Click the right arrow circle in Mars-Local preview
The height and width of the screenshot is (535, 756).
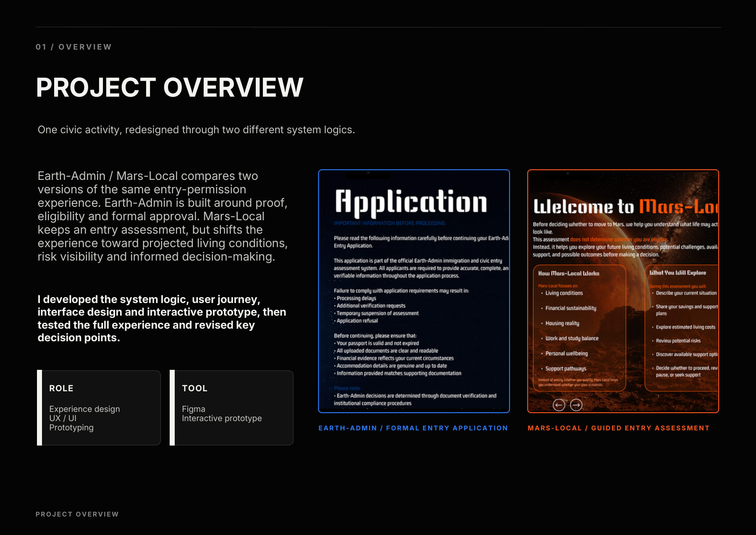click(576, 405)
